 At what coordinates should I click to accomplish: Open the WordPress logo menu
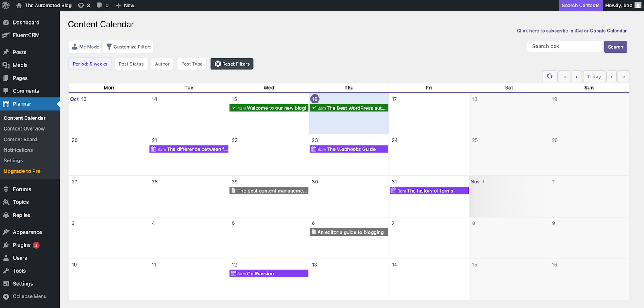(x=6, y=5)
